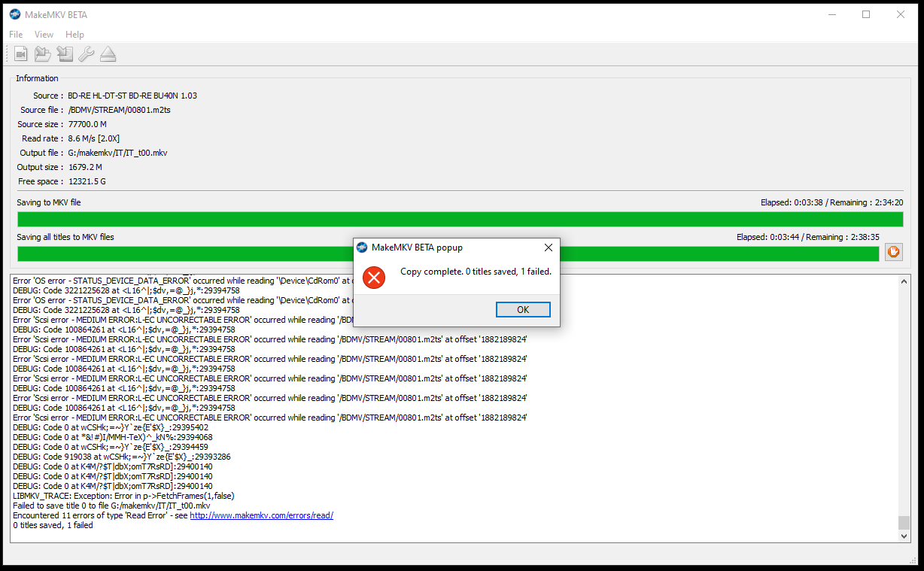Click the Open Files camera-document toolbar icon
This screenshot has height=571, width=924.
click(x=21, y=54)
